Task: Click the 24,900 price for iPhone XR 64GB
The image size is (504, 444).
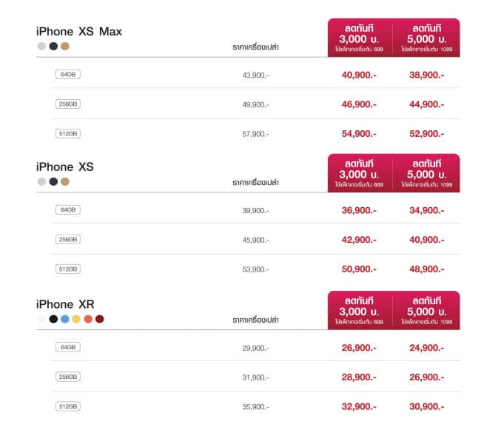Action: [426, 348]
